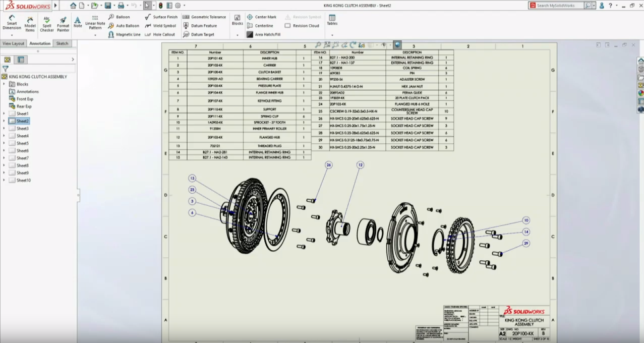Image resolution: width=644 pixels, height=343 pixels.
Task: Expand the Blocks dropdown arrow
Action: [237, 35]
